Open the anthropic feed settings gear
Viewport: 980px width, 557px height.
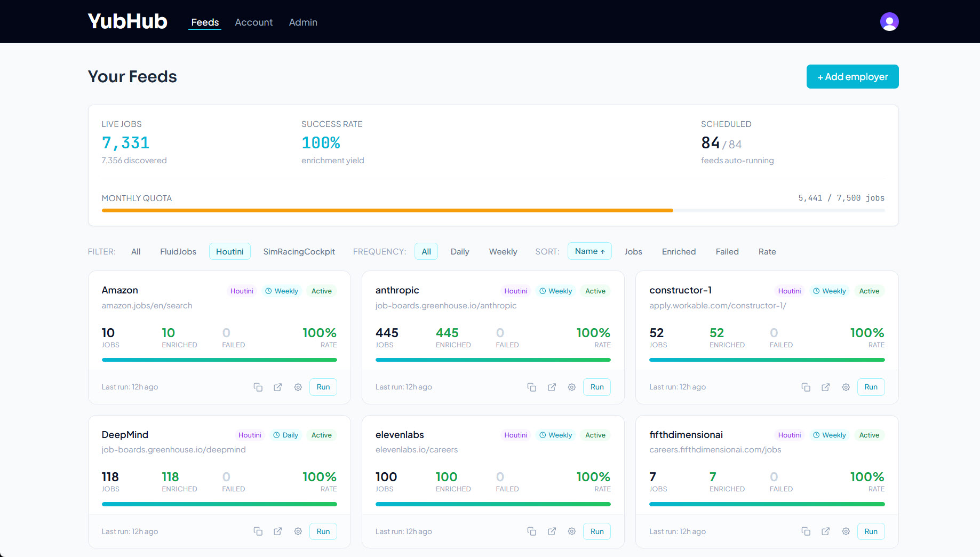[571, 387]
